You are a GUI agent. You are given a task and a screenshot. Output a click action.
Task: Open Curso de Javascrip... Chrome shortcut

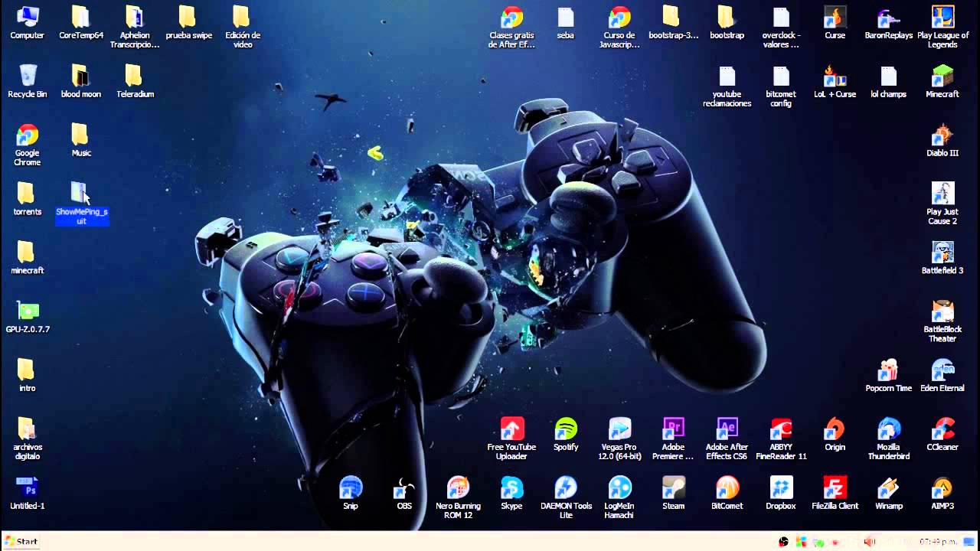pyautogui.click(x=619, y=28)
